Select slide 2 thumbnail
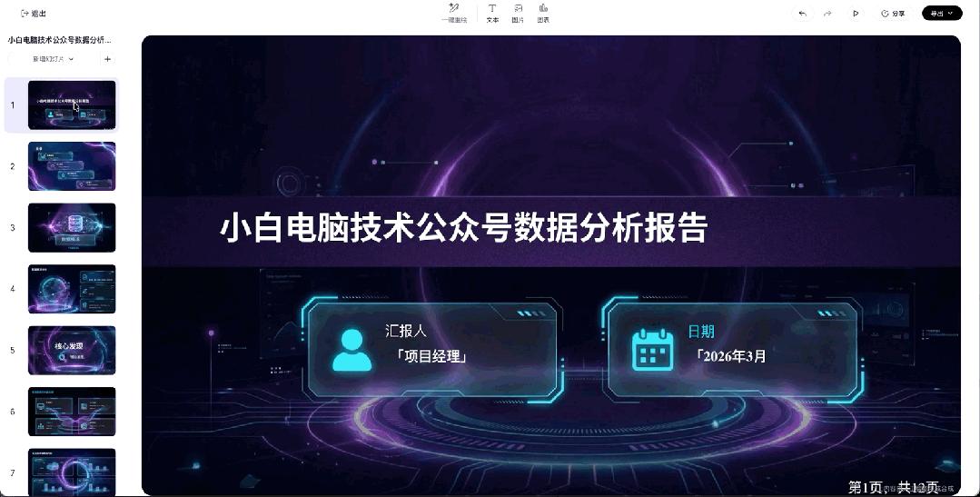 (72, 166)
